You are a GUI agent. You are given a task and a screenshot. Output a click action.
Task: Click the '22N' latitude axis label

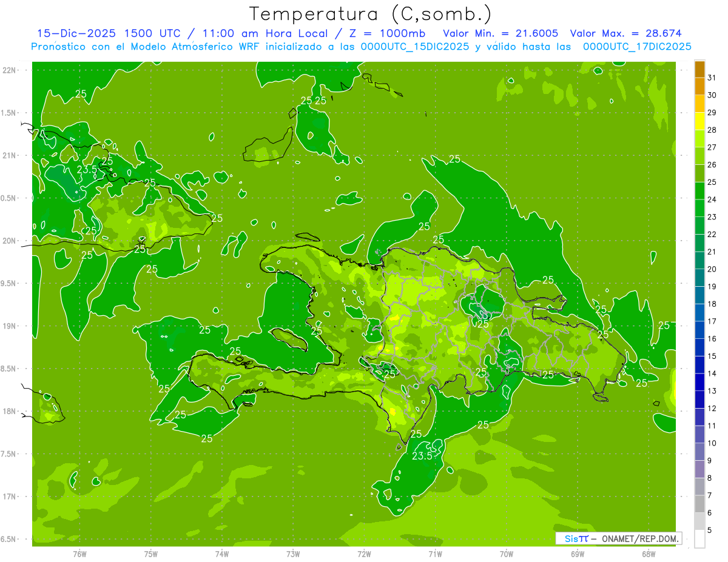(x=10, y=70)
